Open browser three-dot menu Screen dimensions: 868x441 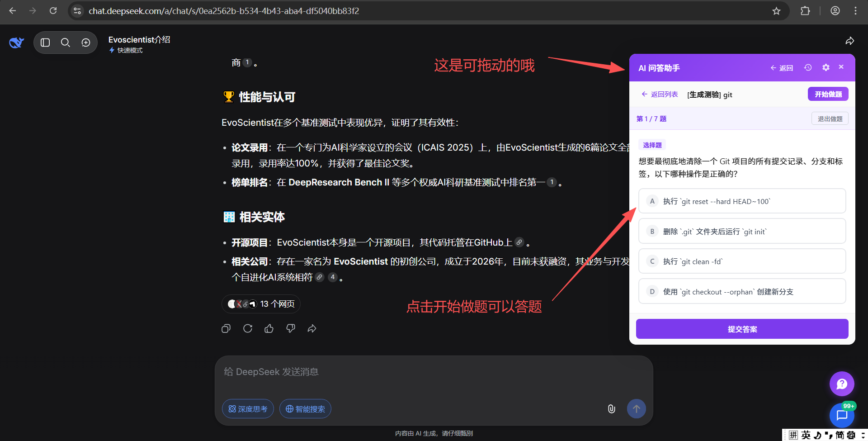click(x=855, y=11)
